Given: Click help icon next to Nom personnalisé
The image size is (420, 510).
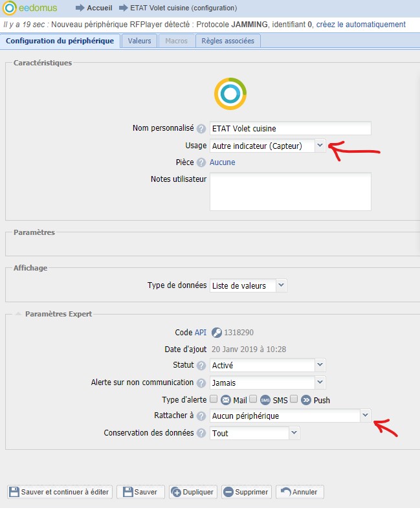Looking at the screenshot, I should click(x=201, y=128).
